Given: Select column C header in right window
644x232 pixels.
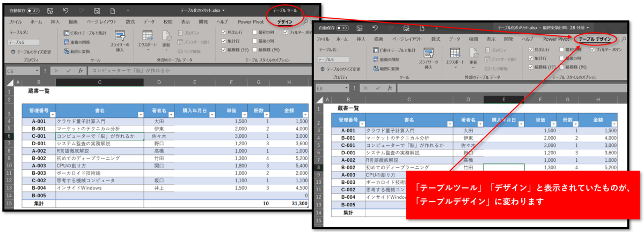Looking at the screenshot, I should coord(409,100).
